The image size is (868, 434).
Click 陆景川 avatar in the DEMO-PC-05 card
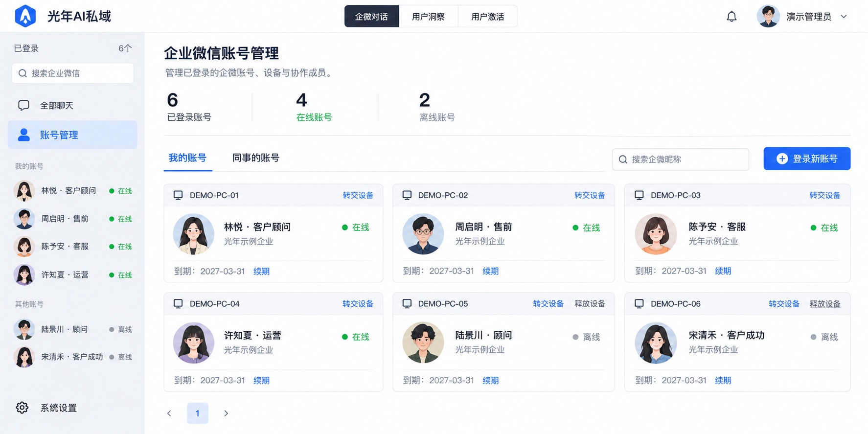[423, 343]
